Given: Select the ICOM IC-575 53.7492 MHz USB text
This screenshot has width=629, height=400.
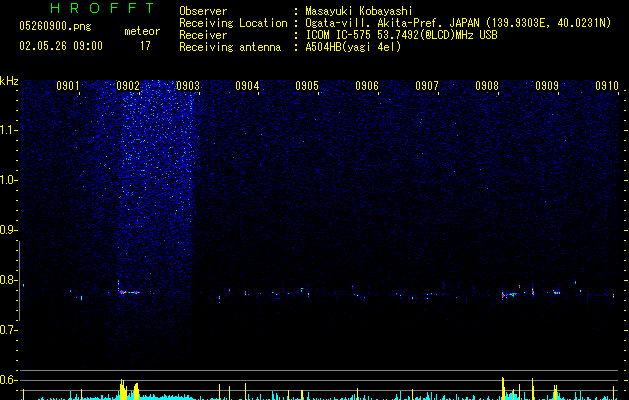Looking at the screenshot, I should coord(401,35).
